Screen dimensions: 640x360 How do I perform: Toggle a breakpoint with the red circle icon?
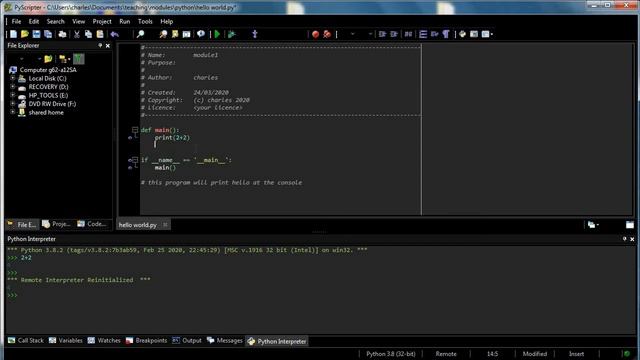315,34
